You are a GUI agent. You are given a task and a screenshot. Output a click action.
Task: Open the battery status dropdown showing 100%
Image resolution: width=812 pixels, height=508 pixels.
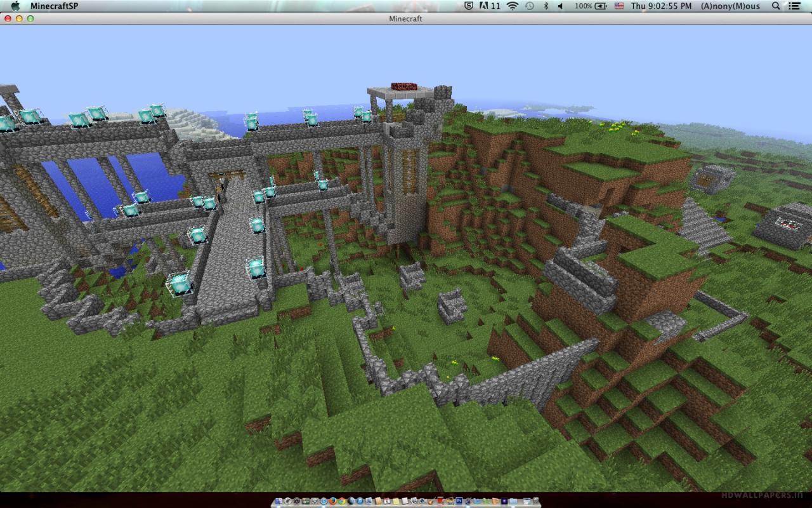pyautogui.click(x=589, y=6)
